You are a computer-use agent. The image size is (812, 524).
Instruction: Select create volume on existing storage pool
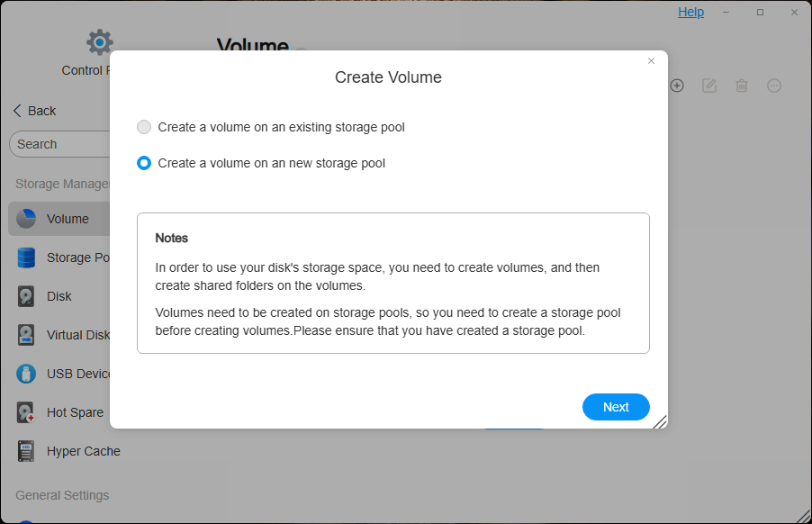[x=144, y=127]
